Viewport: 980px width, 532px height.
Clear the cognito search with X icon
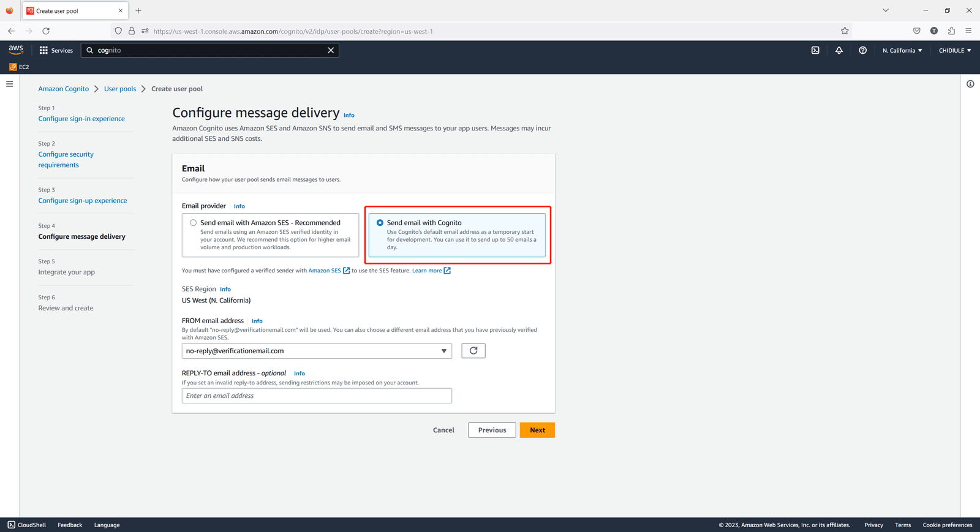(x=331, y=50)
